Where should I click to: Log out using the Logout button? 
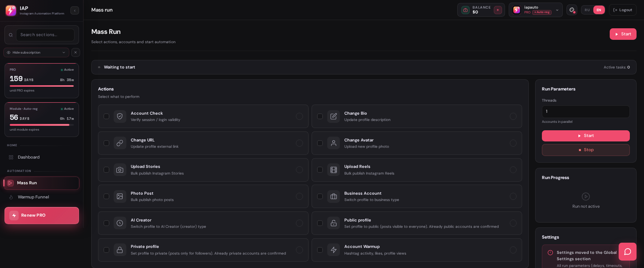[622, 10]
